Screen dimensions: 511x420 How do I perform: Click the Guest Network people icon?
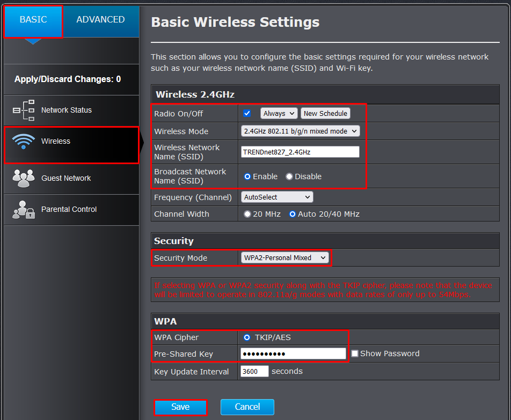23,179
